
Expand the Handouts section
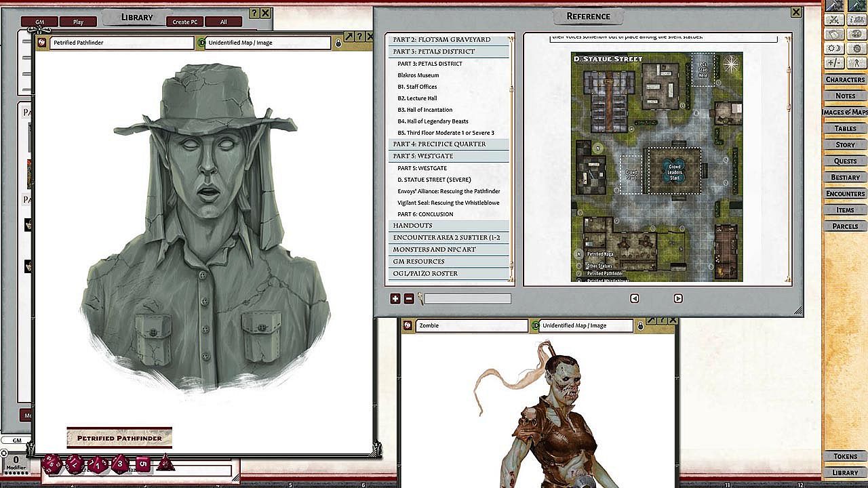tap(449, 225)
